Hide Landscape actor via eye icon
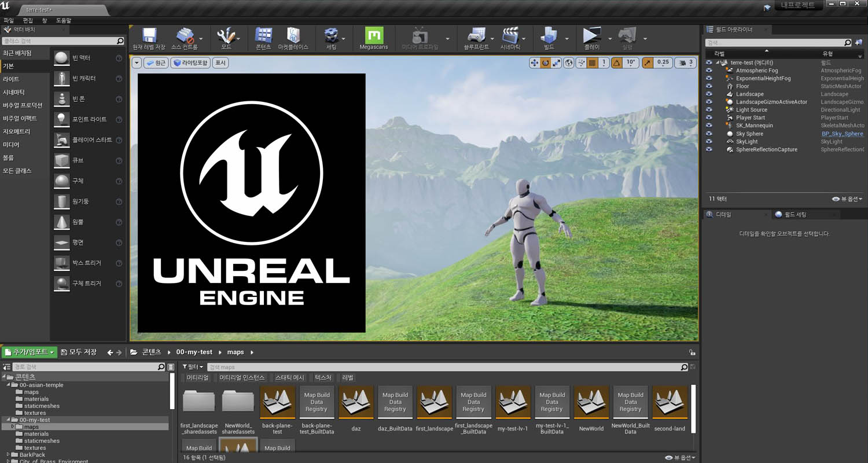 [x=708, y=94]
